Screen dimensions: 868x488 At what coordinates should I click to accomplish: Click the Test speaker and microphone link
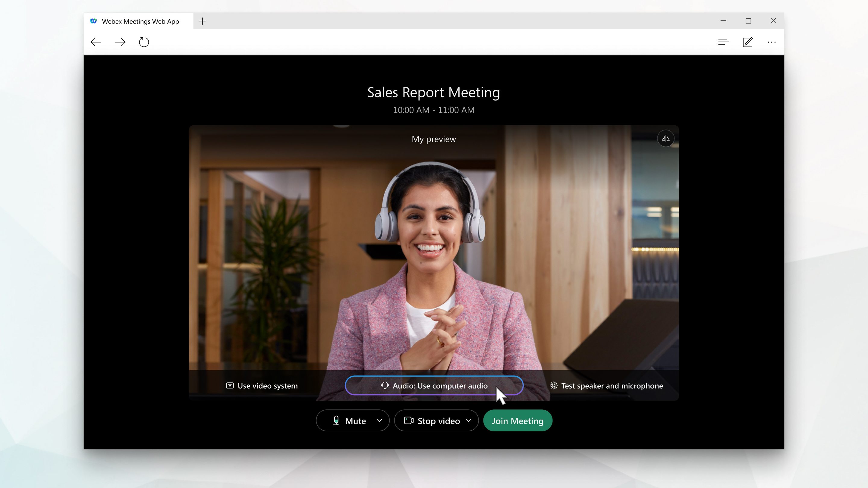coord(607,386)
